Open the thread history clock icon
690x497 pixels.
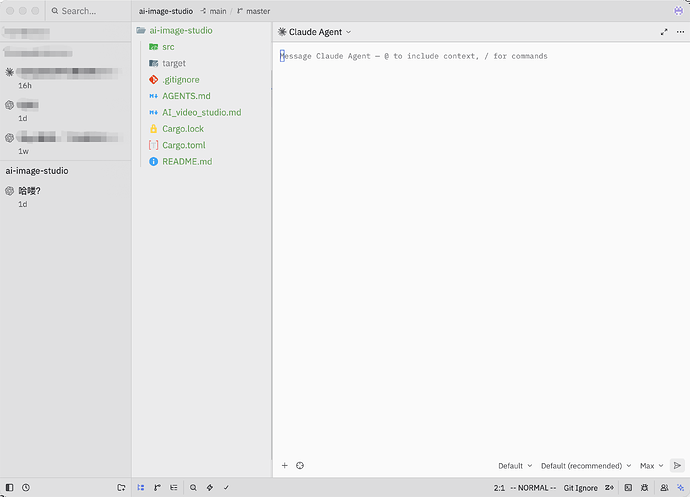[x=26, y=487]
